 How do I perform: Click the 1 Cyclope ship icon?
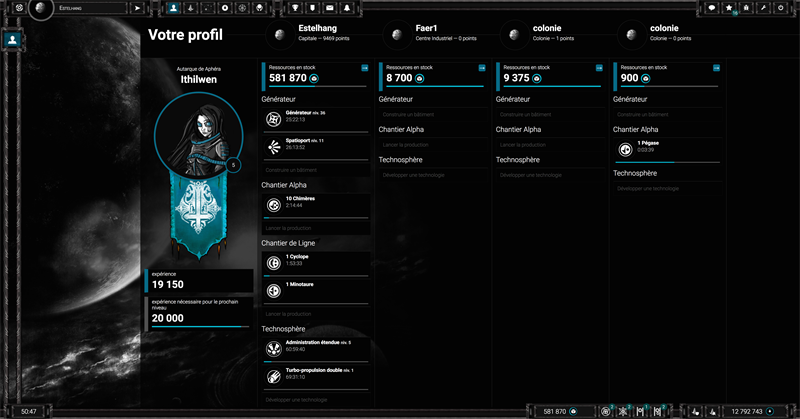[273, 261]
